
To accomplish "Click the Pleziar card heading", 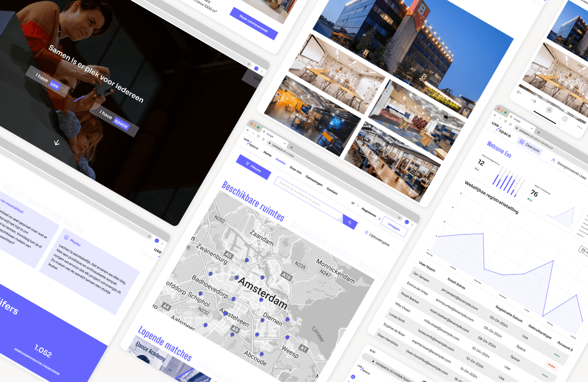I will pos(75,241).
